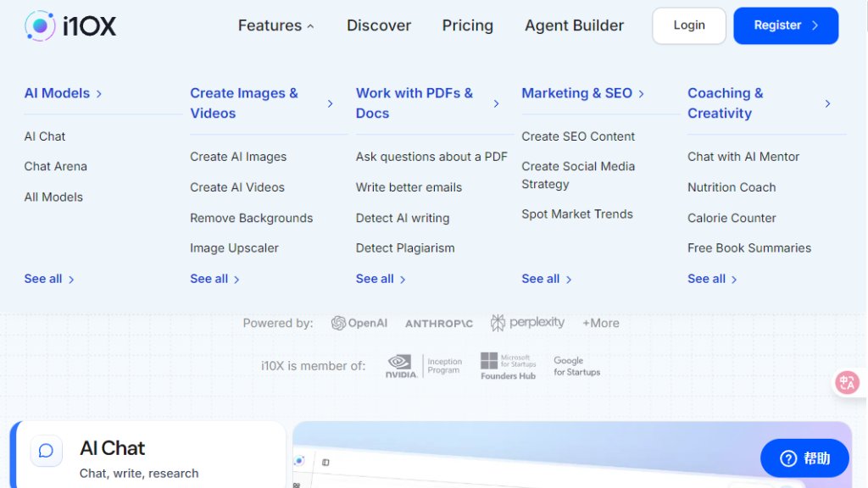Click the i10X logo icon
868x488 pixels.
(x=40, y=26)
